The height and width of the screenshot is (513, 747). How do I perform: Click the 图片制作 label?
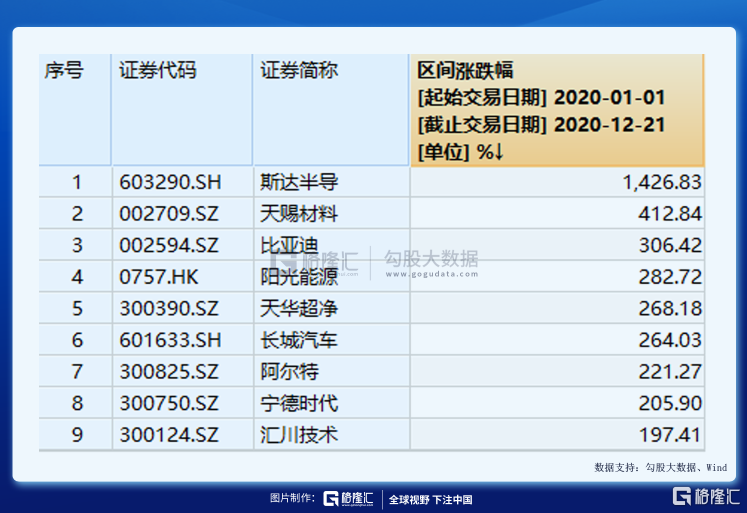pyautogui.click(x=292, y=498)
